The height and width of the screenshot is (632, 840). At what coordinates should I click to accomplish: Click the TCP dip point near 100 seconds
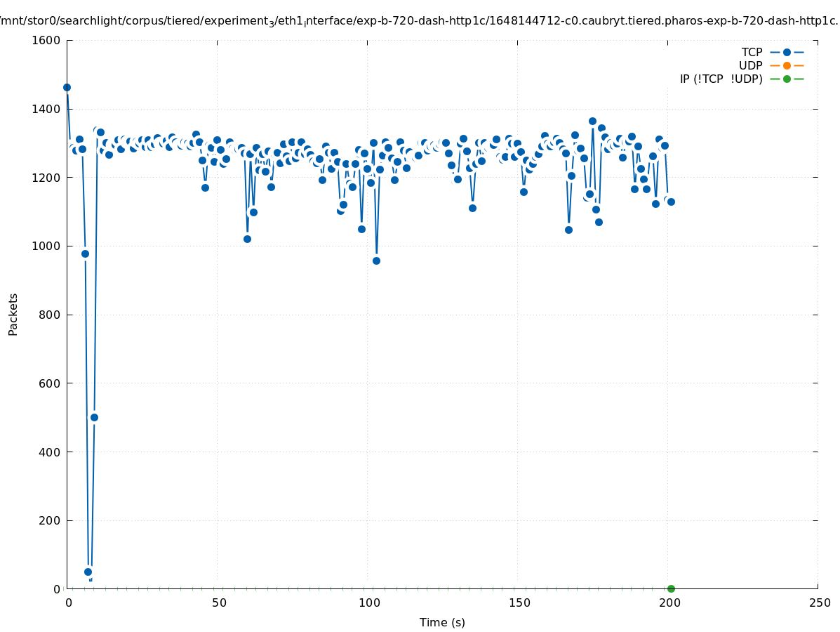376,261
